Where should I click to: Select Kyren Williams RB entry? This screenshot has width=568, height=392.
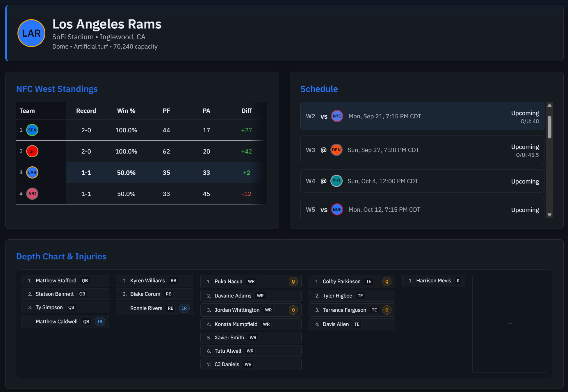click(155, 281)
